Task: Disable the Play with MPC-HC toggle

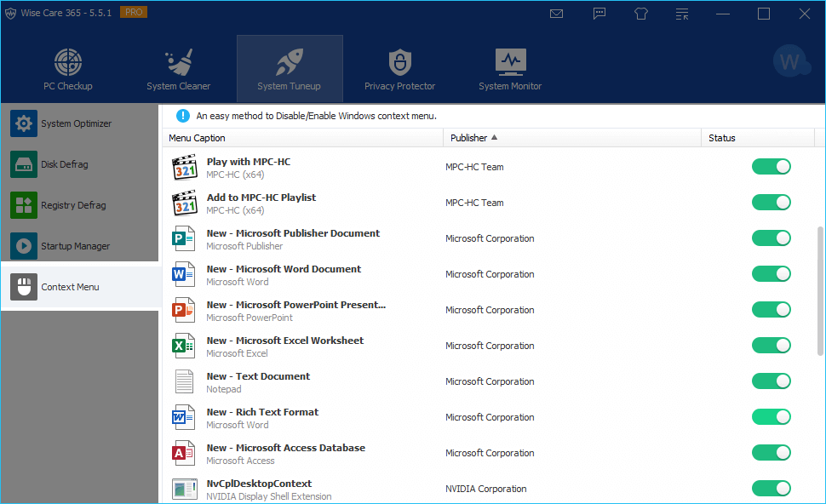Action: coord(772,166)
